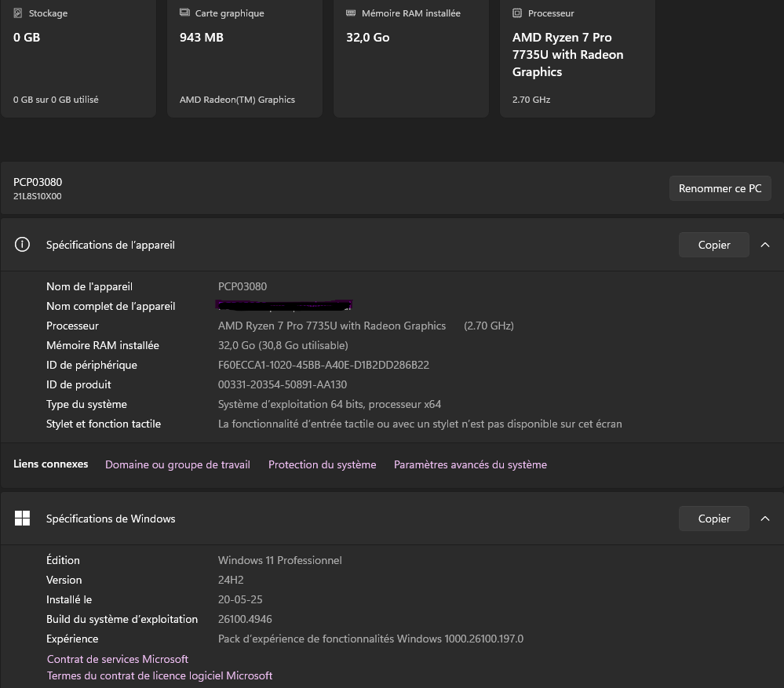Screen dimensions: 784x688
Task: Click the install date 20-05-25
Action: (x=240, y=599)
